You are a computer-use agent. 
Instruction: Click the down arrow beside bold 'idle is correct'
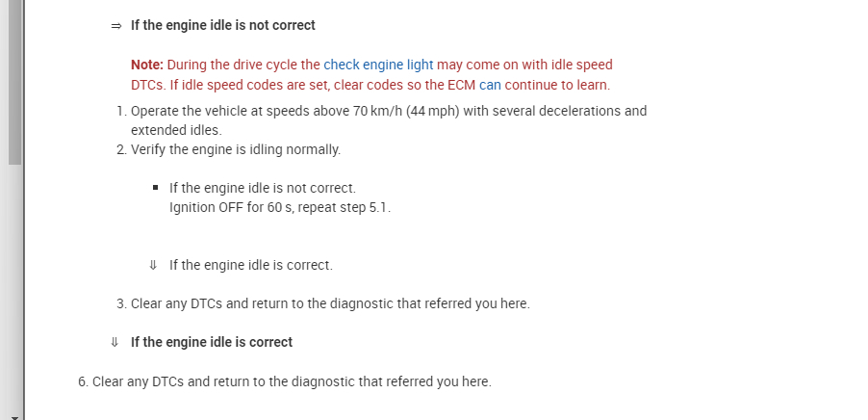(x=115, y=342)
